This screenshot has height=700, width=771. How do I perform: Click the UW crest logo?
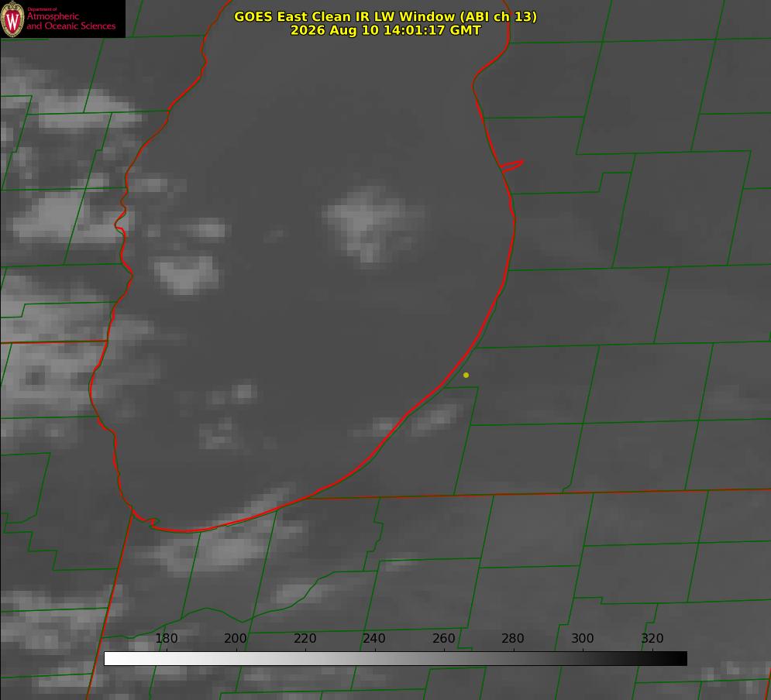(12, 19)
